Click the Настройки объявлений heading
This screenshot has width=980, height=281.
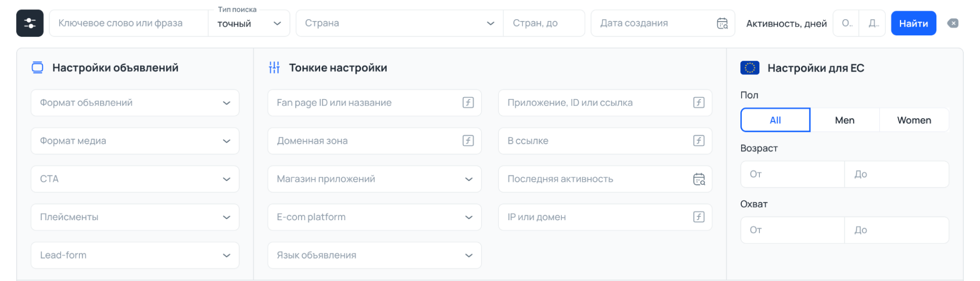click(x=115, y=68)
